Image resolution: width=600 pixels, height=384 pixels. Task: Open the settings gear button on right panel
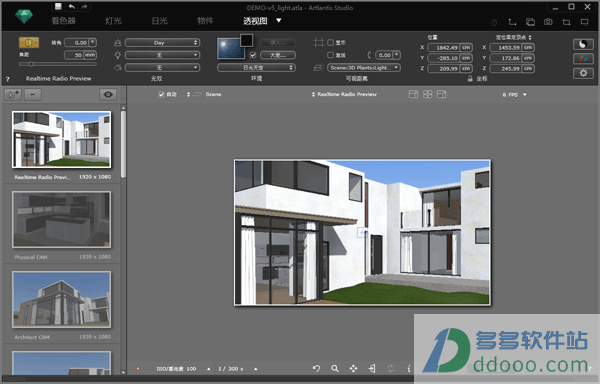583,73
